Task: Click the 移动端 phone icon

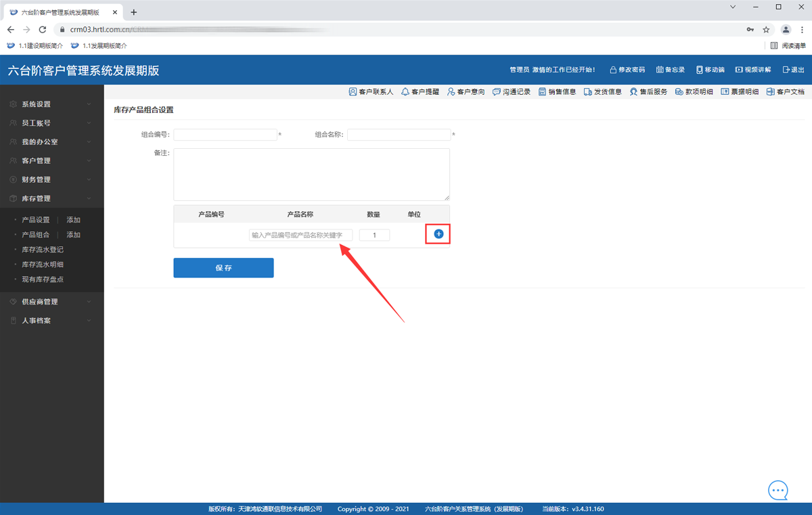Action: [x=700, y=70]
